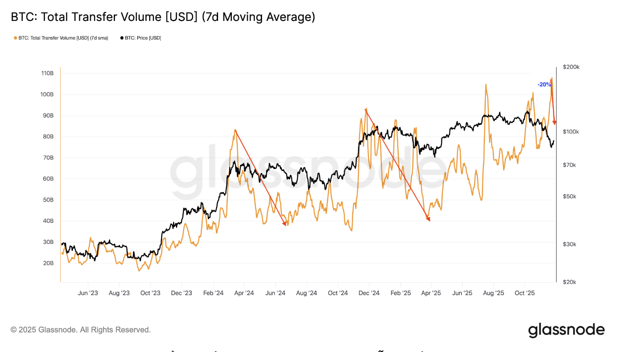Select the Oct '25 x-axis label
Image resolution: width=644 pixels, height=352 pixels.
point(525,293)
